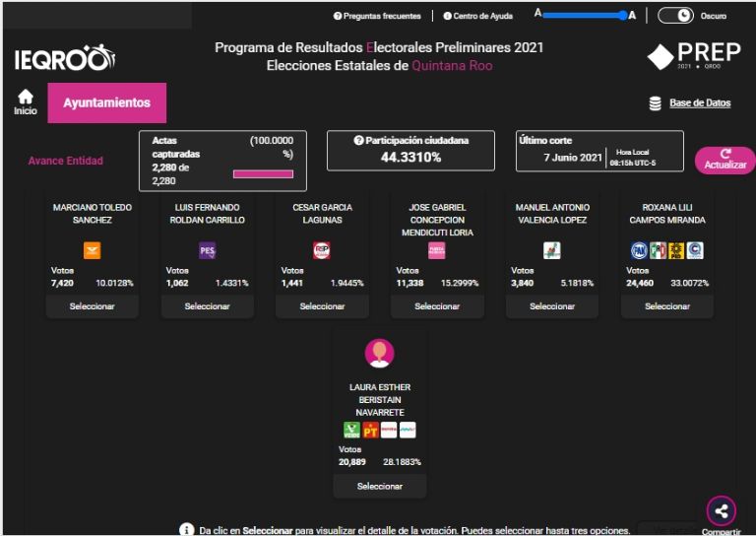Open the Base de Datos link
The image size is (756, 536).
point(700,102)
